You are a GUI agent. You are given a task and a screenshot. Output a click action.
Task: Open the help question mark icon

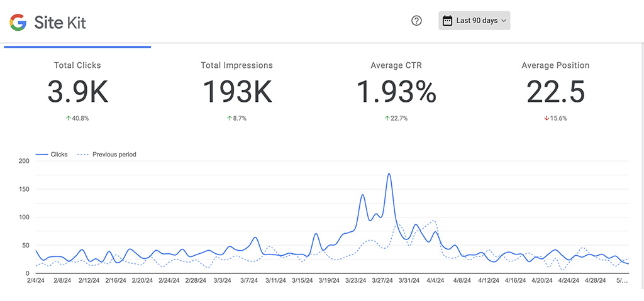416,21
